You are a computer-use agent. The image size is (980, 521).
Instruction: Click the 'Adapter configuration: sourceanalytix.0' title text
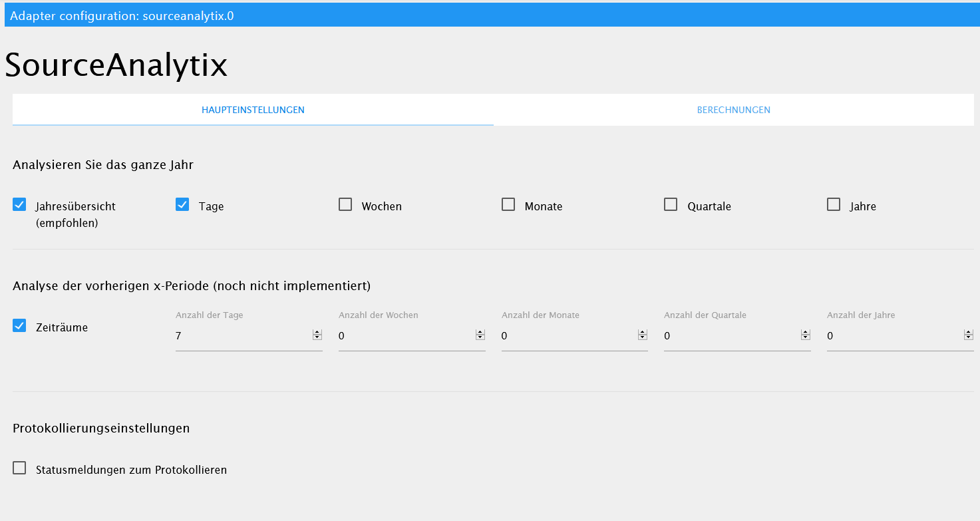[x=122, y=15]
